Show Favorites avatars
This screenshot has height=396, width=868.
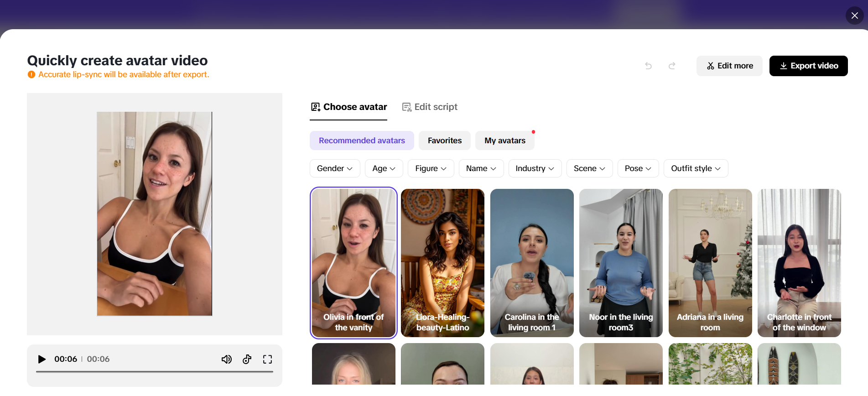(x=445, y=141)
